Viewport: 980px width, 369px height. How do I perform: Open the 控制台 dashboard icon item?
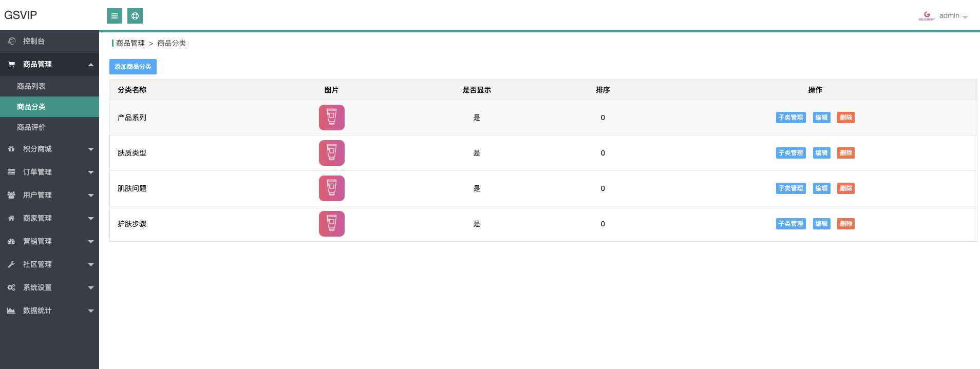pos(11,41)
